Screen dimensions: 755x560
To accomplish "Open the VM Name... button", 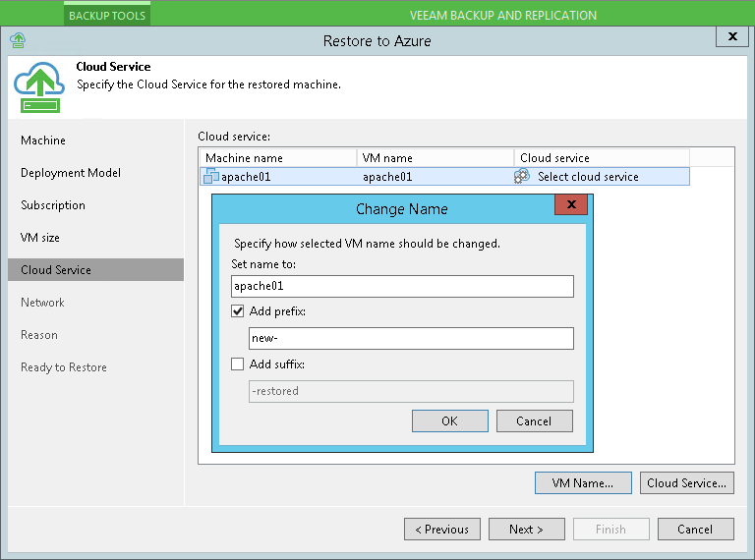I will coord(583,483).
